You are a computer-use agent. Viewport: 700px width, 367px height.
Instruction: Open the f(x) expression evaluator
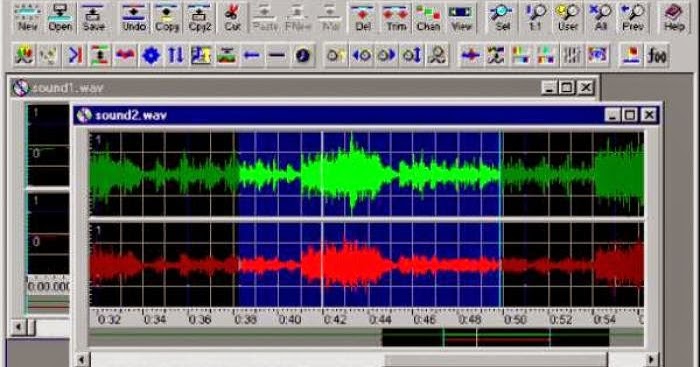point(657,55)
